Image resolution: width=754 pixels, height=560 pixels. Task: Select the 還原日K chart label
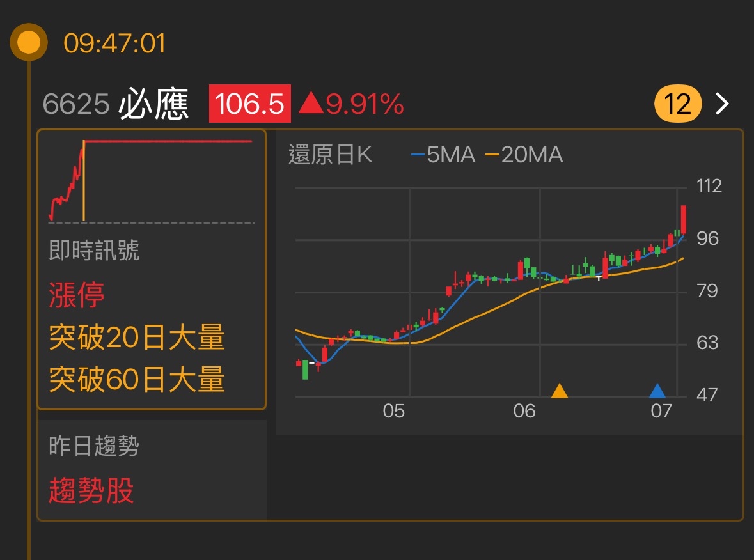331,155
